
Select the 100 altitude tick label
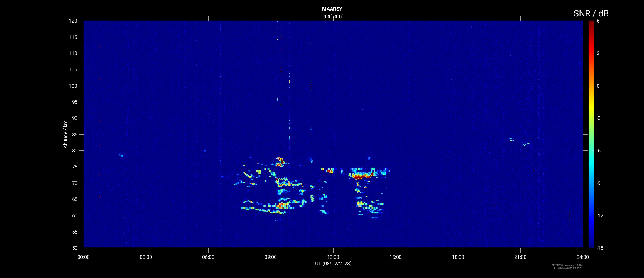click(73, 86)
